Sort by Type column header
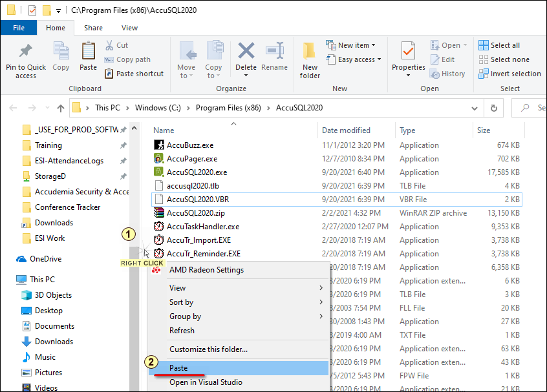 [407, 130]
